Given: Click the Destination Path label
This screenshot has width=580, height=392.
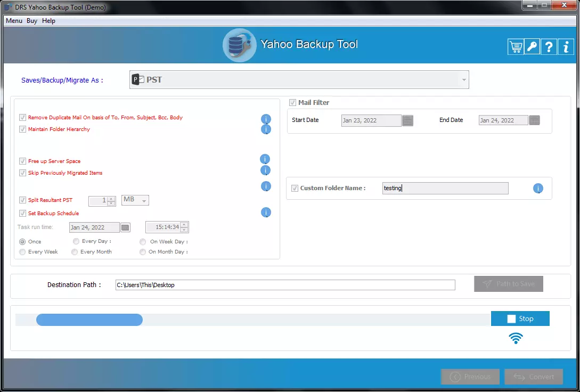Looking at the screenshot, I should pyautogui.click(x=74, y=285).
